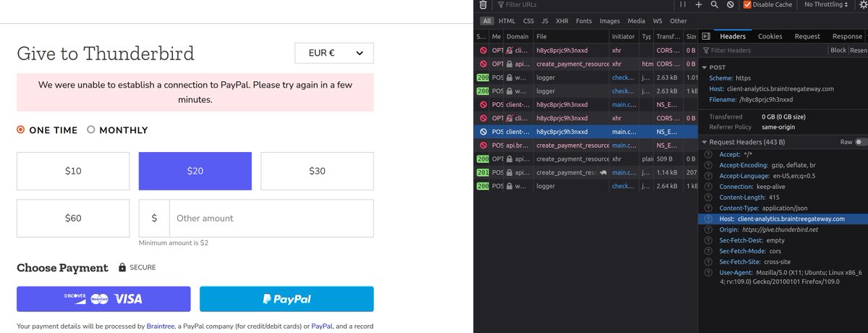Open the No Throttling dropdown

click(x=827, y=4)
